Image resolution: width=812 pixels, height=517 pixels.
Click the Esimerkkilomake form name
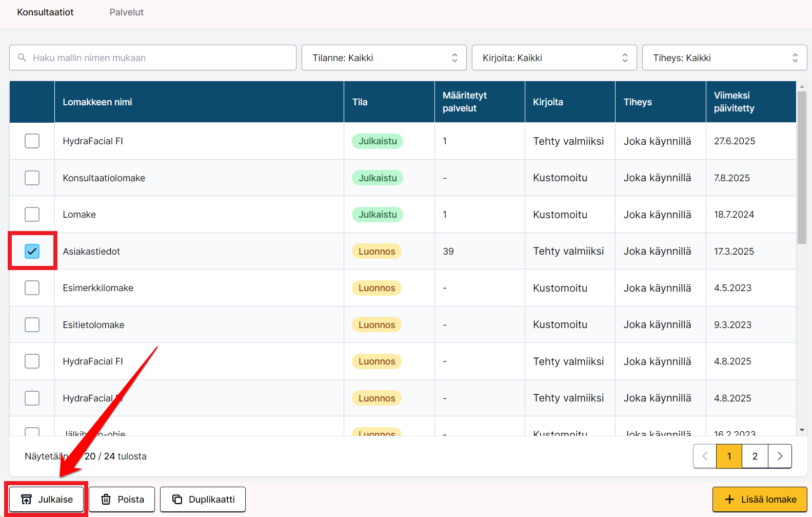pyautogui.click(x=98, y=288)
